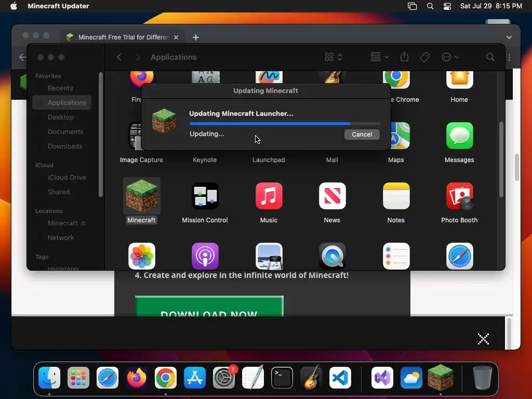Click Minecraft icon in the Dock
532x399 pixels.
(441, 377)
